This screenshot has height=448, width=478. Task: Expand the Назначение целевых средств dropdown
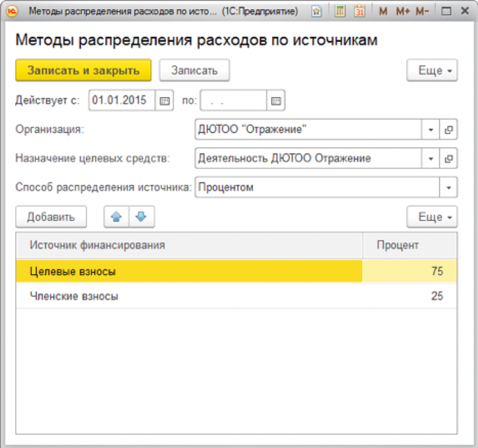pyautogui.click(x=430, y=159)
